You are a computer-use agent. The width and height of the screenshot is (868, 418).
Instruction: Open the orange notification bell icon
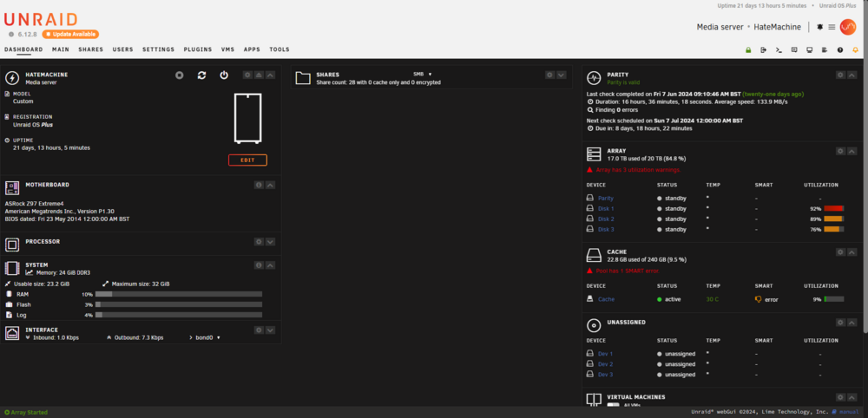click(x=855, y=49)
